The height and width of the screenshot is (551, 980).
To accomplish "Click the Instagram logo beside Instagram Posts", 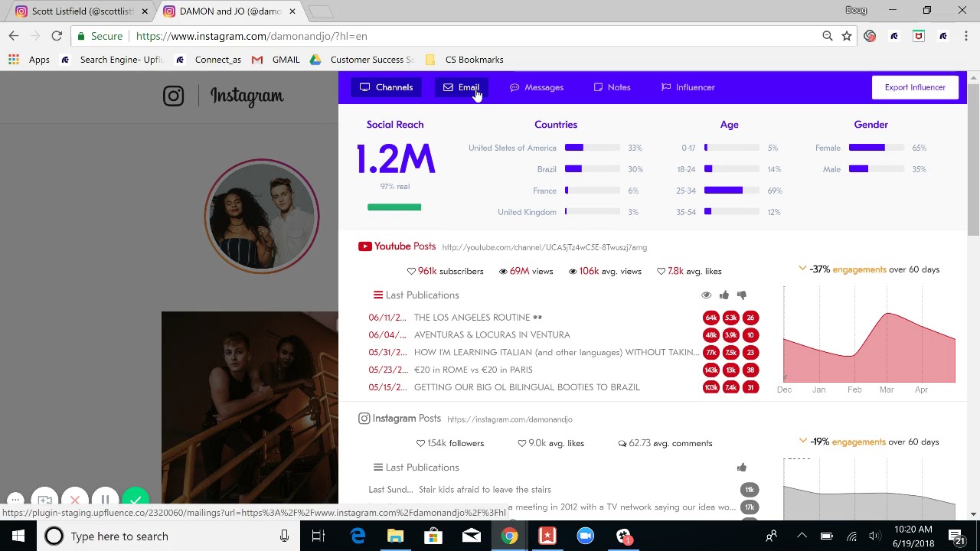I will [x=364, y=419].
